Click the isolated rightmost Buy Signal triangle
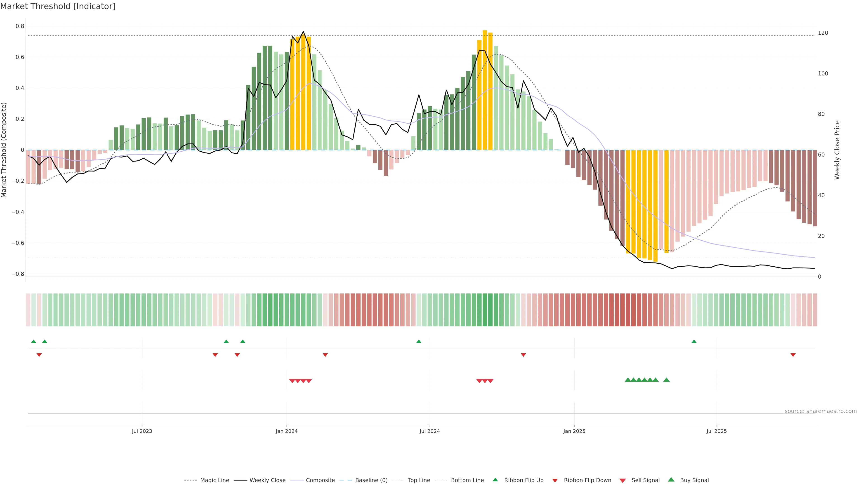The image size is (868, 488). pos(666,380)
